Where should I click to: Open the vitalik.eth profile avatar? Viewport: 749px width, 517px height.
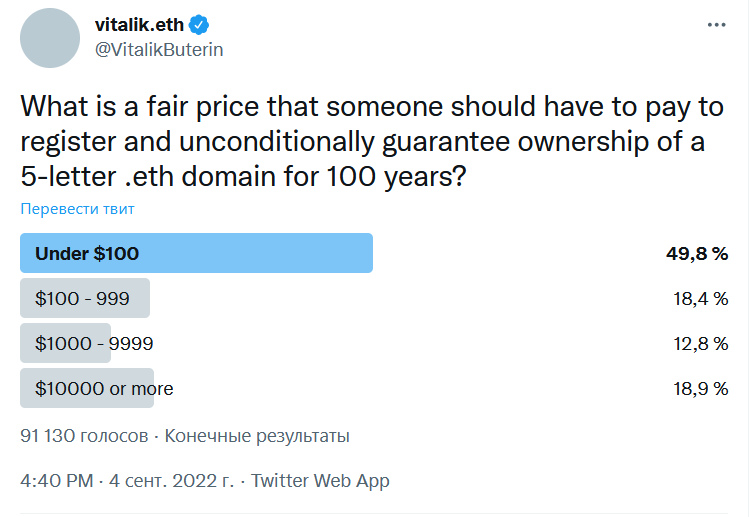point(50,38)
